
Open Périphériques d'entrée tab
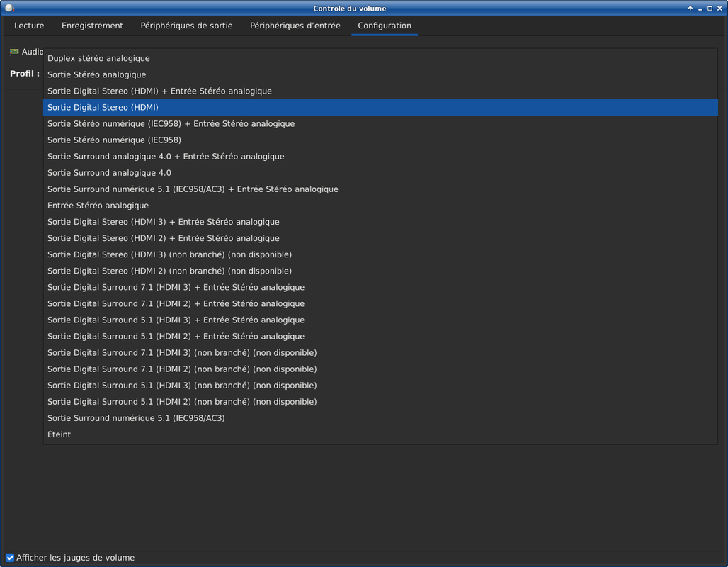coord(295,26)
